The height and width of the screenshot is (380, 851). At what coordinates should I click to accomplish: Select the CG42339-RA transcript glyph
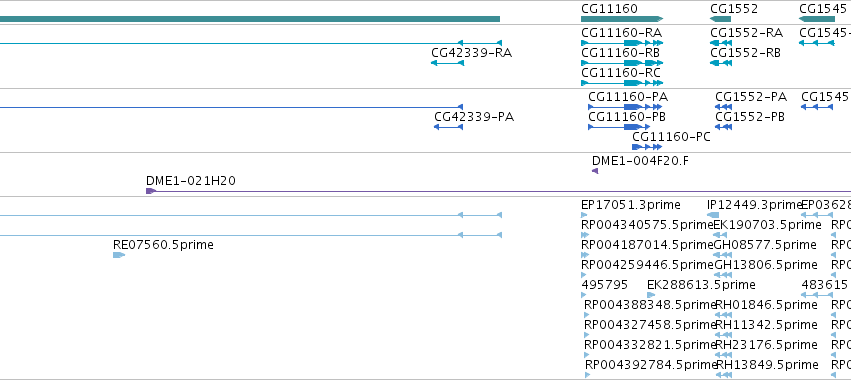pos(447,63)
